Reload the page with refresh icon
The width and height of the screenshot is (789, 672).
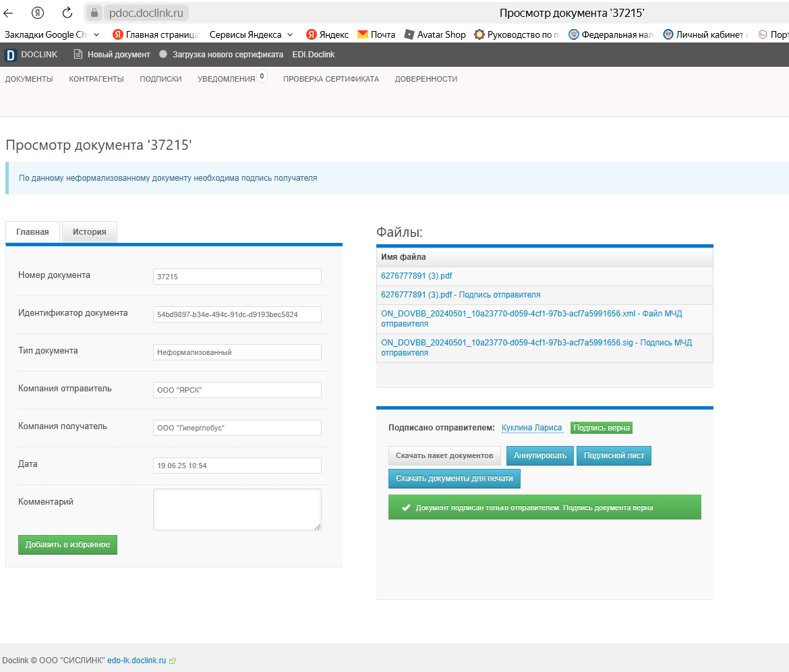coord(67,13)
